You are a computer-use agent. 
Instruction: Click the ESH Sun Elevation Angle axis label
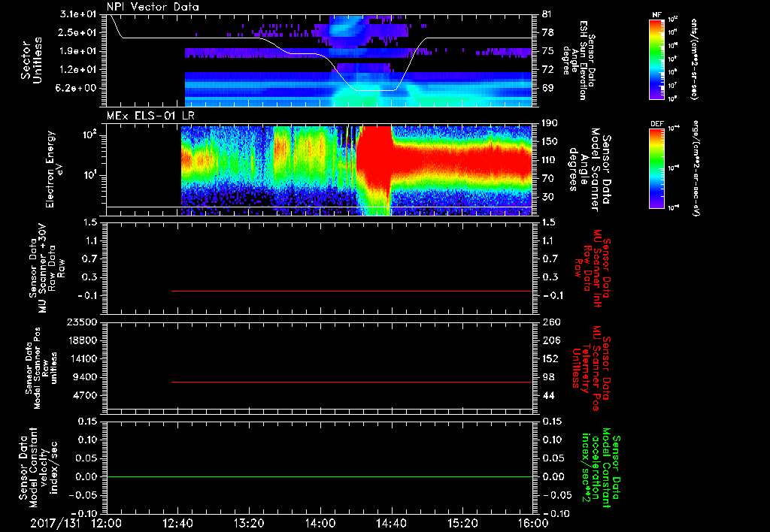pyautogui.click(x=578, y=60)
